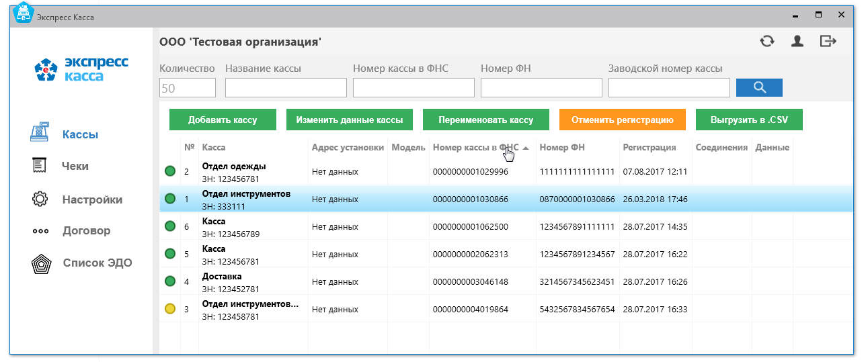Click FN number 5432567834567654
The image size is (868, 362).
(577, 309)
